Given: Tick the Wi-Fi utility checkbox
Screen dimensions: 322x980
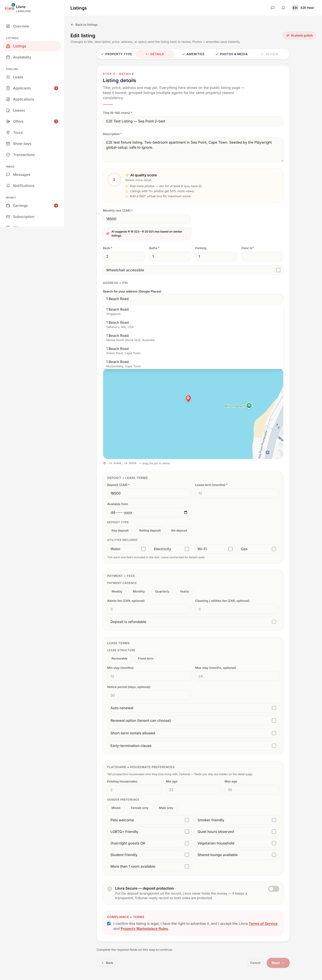Looking at the screenshot, I should click(230, 549).
